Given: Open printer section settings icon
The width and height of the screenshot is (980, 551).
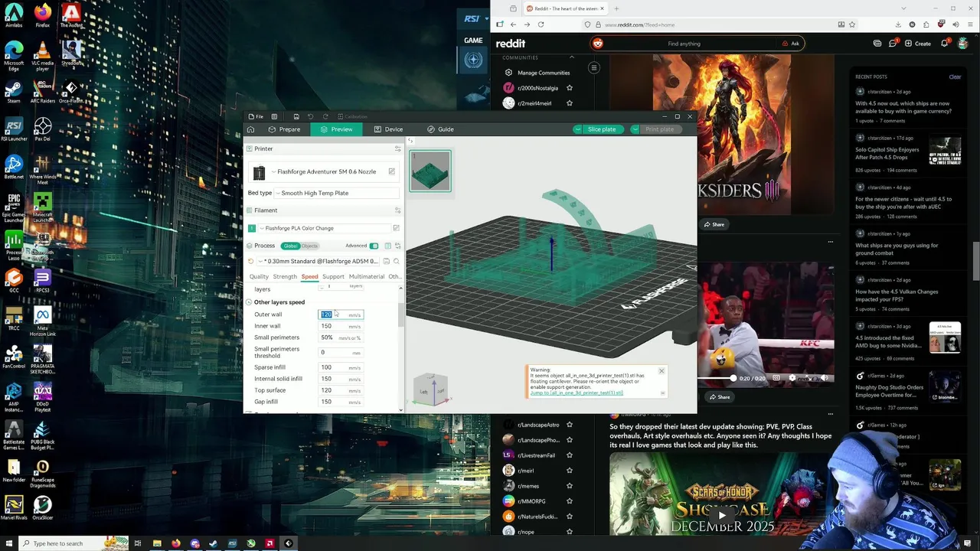Looking at the screenshot, I should (397, 148).
